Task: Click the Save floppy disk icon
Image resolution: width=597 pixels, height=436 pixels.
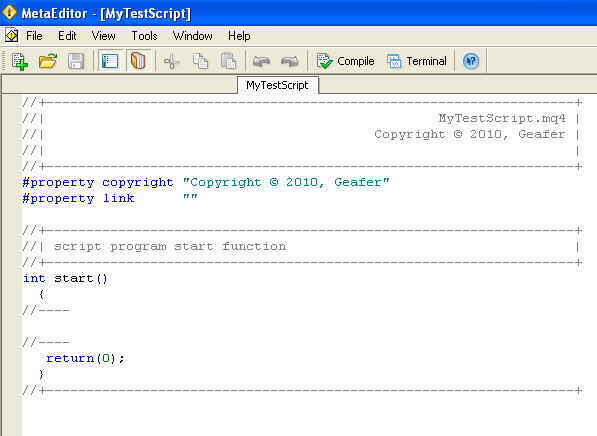Action: pos(76,61)
